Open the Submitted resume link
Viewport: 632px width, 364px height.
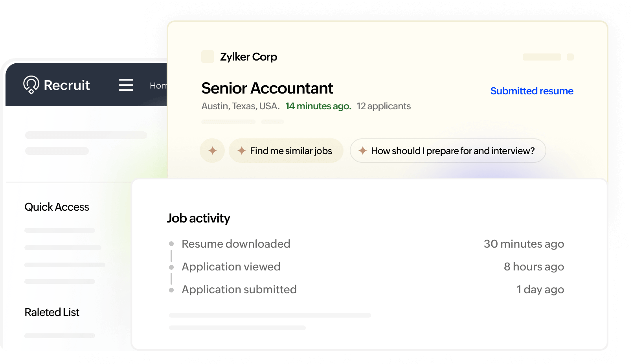coord(532,91)
